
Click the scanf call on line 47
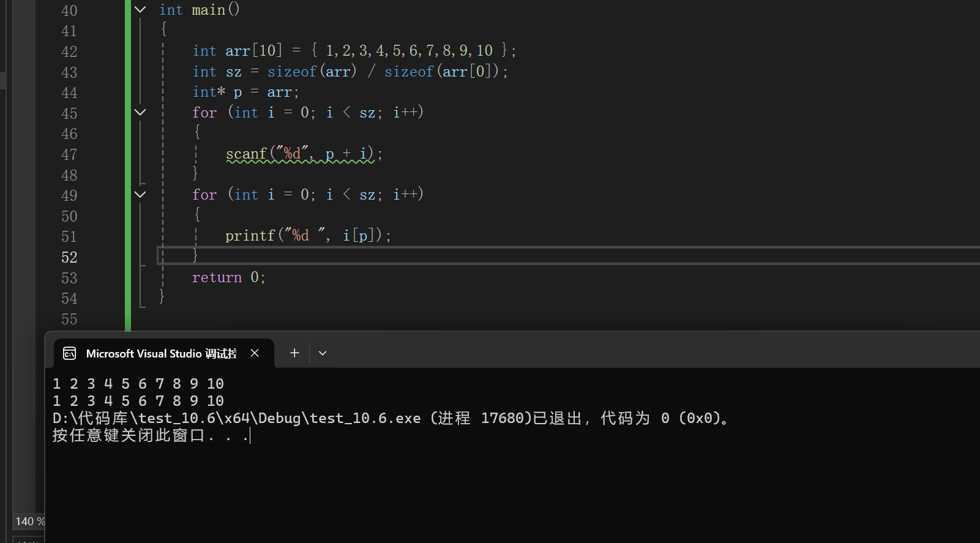(304, 154)
